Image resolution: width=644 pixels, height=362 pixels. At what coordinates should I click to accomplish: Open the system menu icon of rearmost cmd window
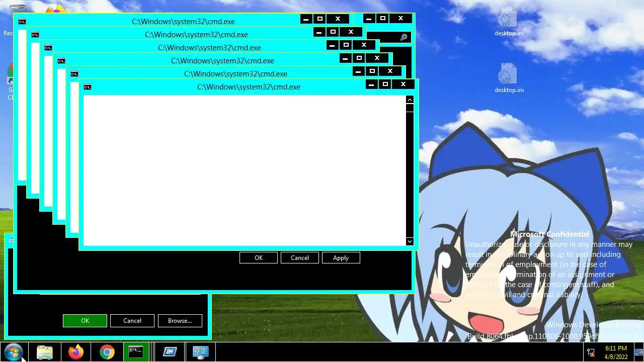[x=22, y=22]
